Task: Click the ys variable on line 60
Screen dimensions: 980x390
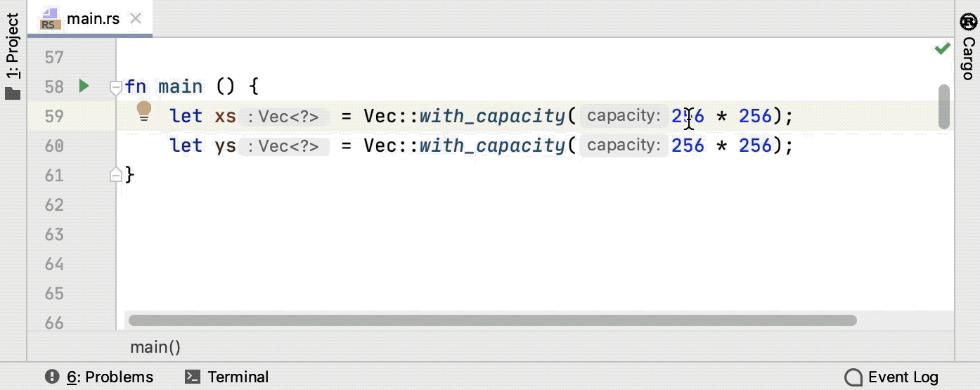Action: [x=226, y=145]
